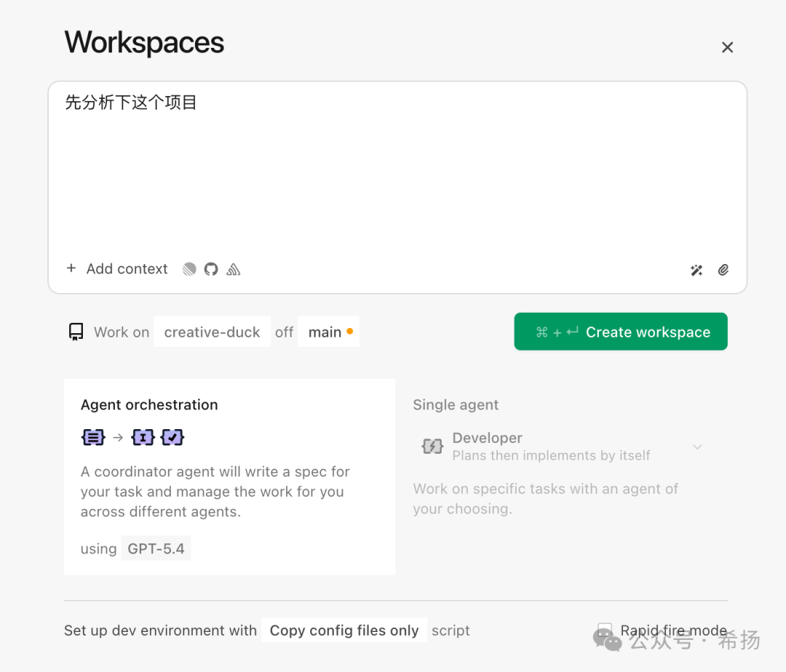Close the Workspaces dialog
Image resolution: width=786 pixels, height=672 pixels.
727,47
